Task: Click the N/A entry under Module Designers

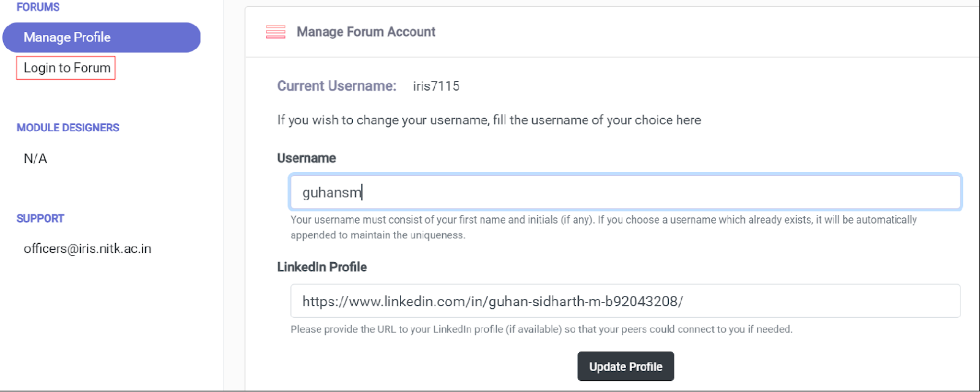Action: tap(36, 159)
